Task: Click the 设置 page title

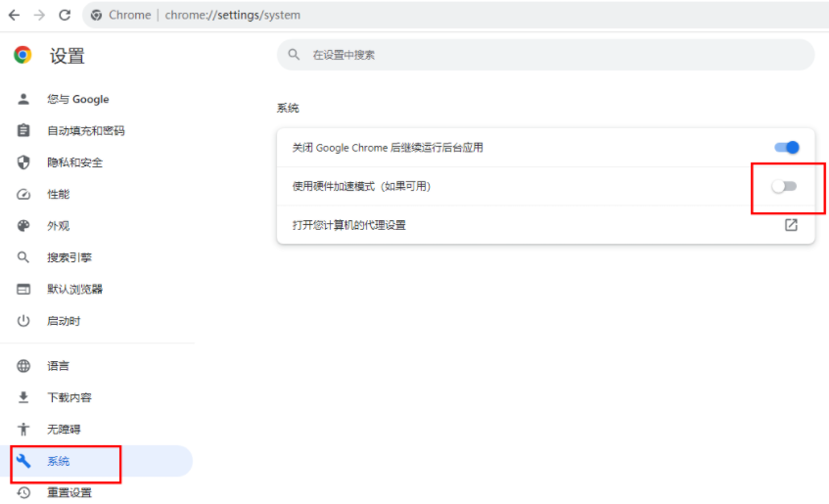Action: [68, 56]
